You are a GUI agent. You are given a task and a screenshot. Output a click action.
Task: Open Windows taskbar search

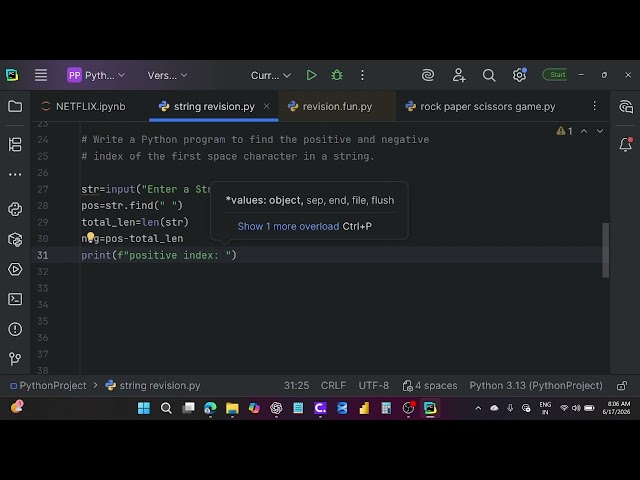(166, 408)
